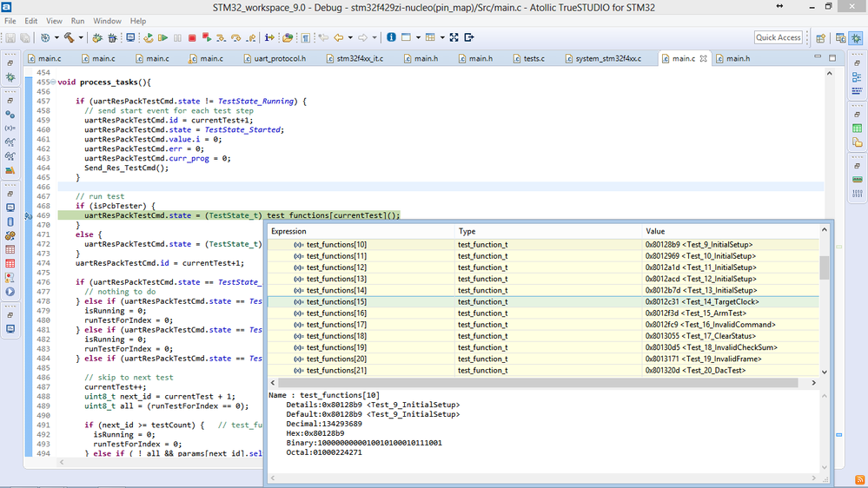Viewport: 868px width, 488px height.
Task: Switch to the stm32f4xx_it.c tab
Action: [x=354, y=58]
